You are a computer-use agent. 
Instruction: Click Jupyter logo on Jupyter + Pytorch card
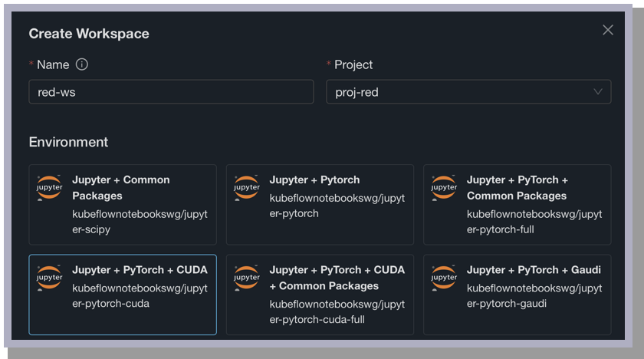coord(247,187)
